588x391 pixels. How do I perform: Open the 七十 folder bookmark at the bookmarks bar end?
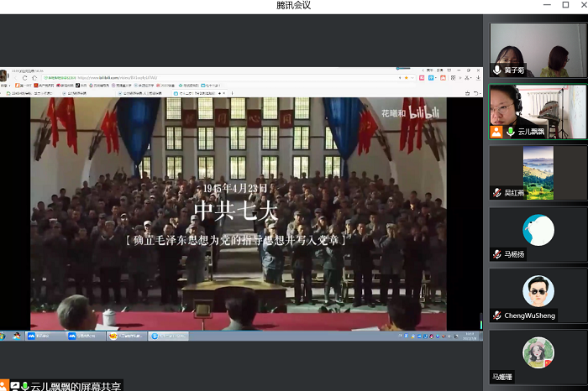point(210,86)
